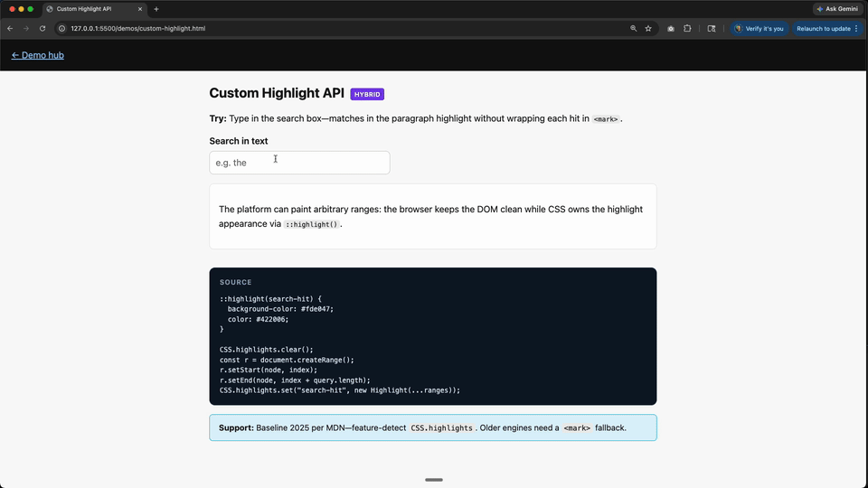Viewport: 868px width, 488px height.
Task: Click the Verify it's you button
Action: point(759,28)
